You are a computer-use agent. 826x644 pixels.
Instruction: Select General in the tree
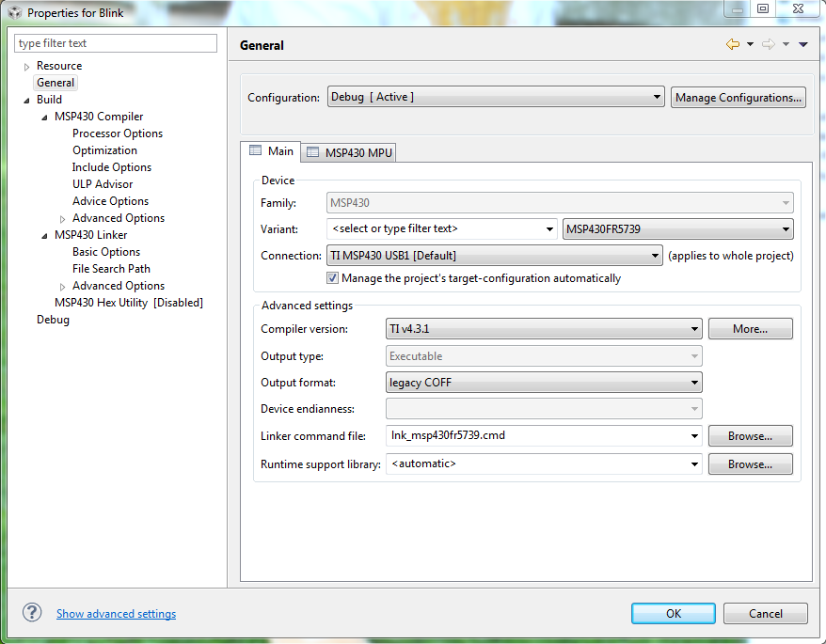[56, 83]
